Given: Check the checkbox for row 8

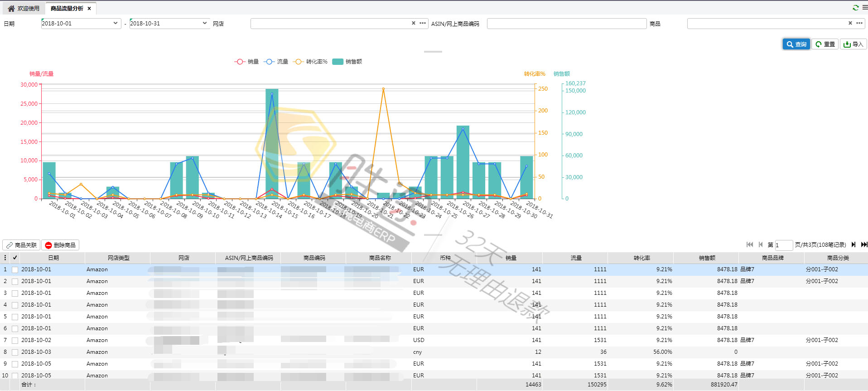Looking at the screenshot, I should pos(15,352).
